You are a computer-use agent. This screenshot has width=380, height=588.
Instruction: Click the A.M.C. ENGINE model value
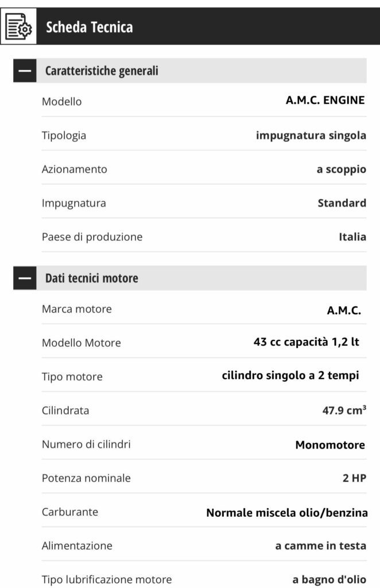[x=325, y=100]
